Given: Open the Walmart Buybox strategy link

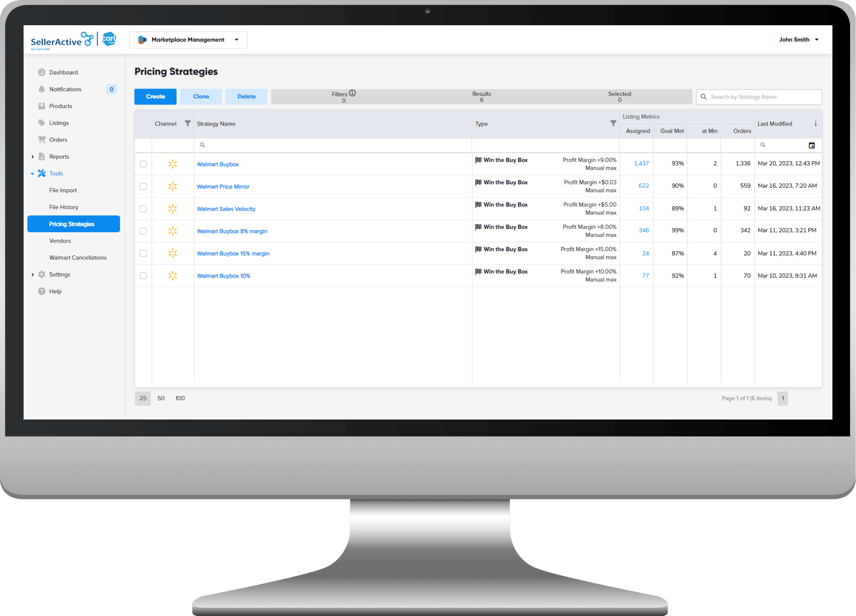Looking at the screenshot, I should pyautogui.click(x=218, y=164).
